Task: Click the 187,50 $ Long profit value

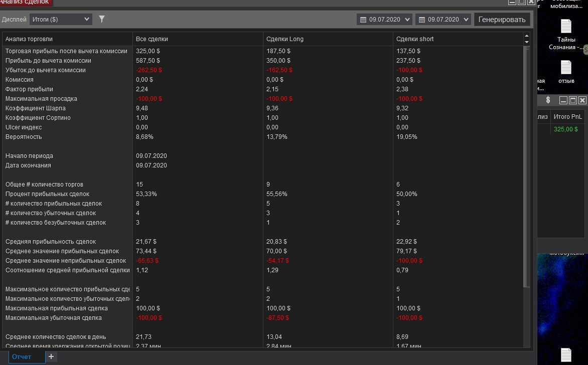Action: [278, 51]
